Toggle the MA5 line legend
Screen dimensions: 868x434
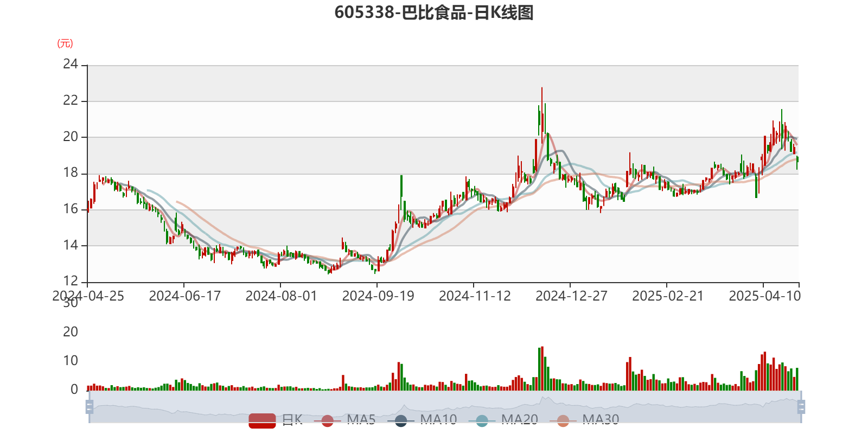click(x=344, y=420)
